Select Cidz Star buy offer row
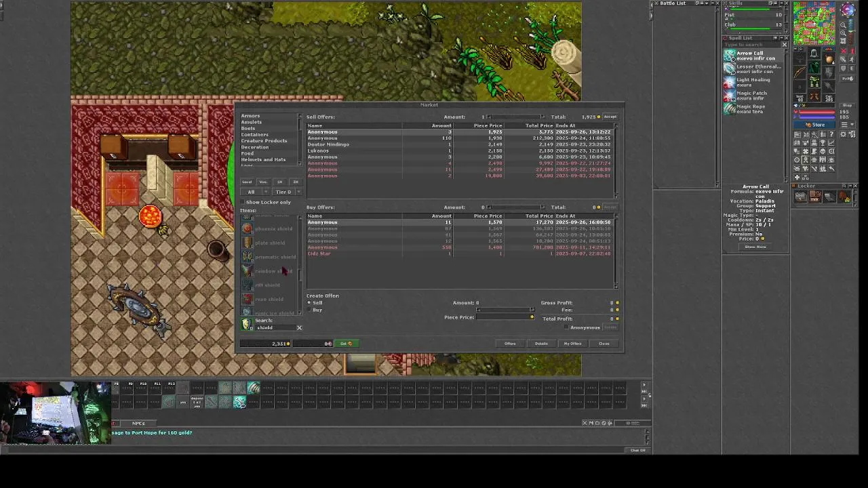Screen dimensions: 868x488 pos(460,253)
